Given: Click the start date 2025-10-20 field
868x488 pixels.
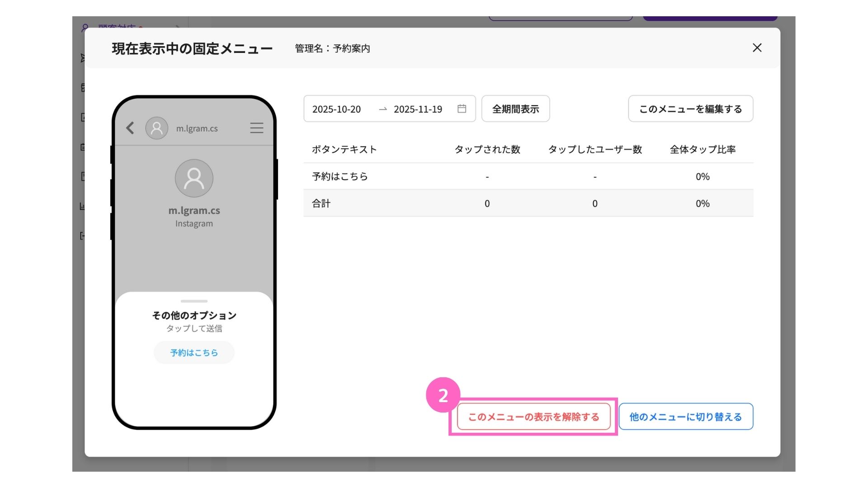Looking at the screenshot, I should tap(337, 109).
